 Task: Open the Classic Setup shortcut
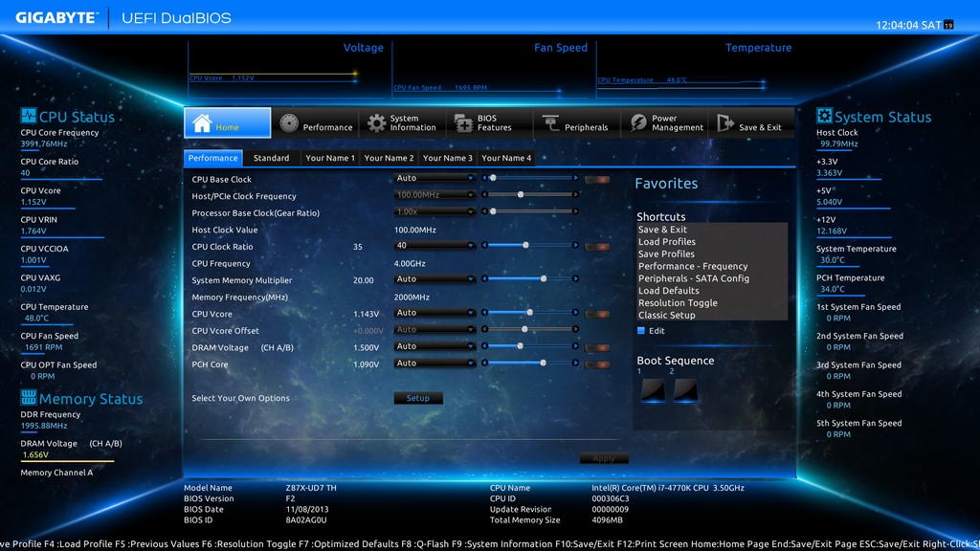(666, 316)
